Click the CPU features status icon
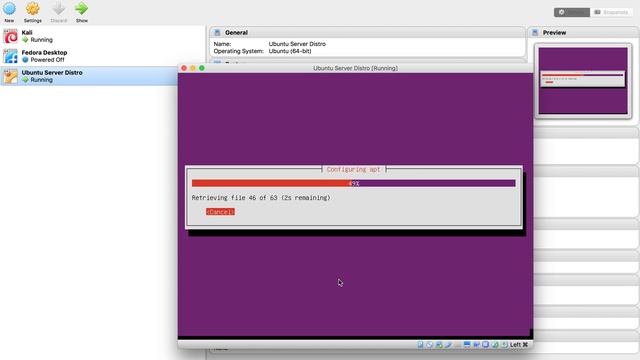This screenshot has width=640, height=360. (485, 345)
